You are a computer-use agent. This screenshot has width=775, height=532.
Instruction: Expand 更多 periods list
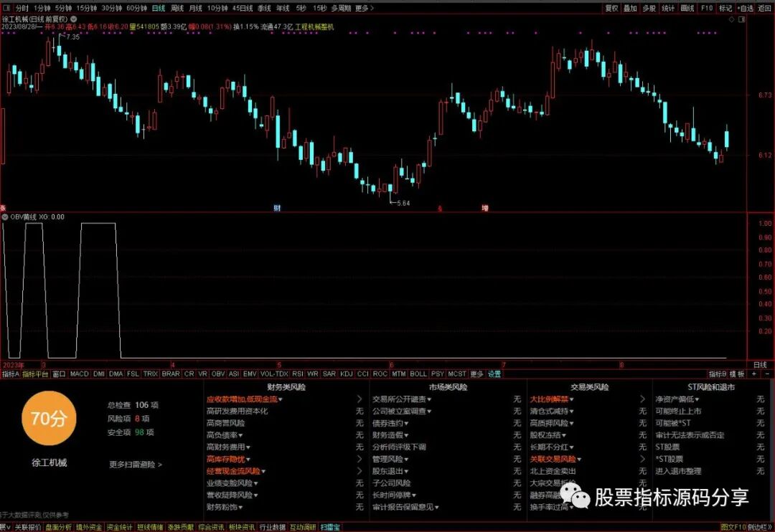coord(365,9)
